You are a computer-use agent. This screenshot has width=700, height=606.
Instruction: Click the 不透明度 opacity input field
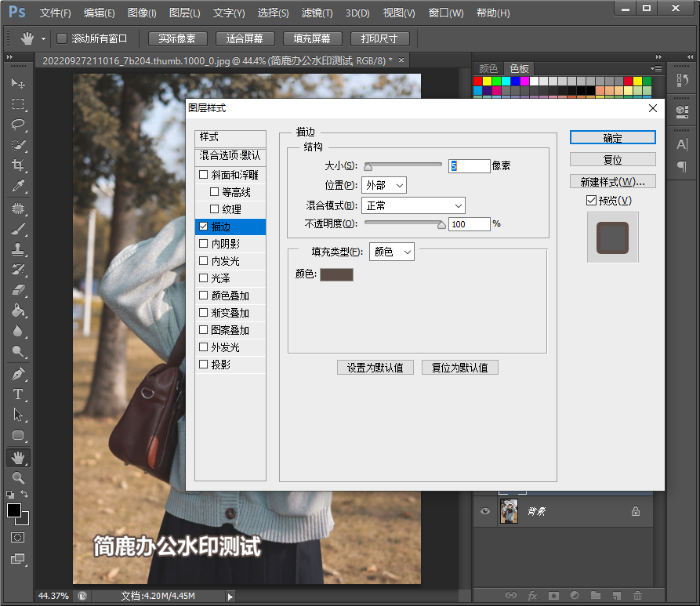[x=469, y=224]
